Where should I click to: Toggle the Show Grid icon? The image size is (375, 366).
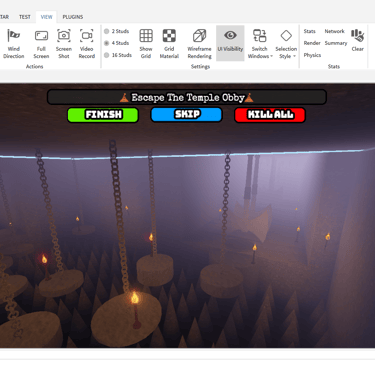[x=146, y=44]
